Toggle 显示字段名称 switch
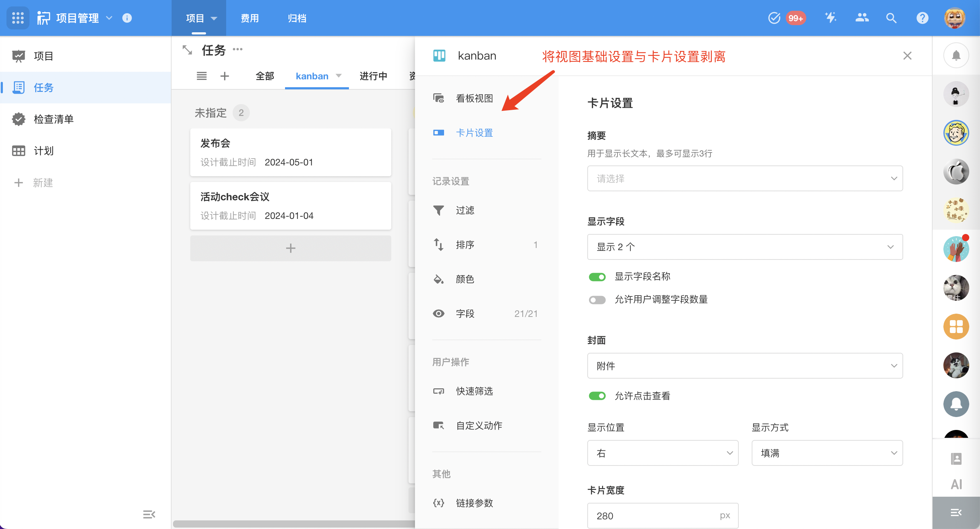This screenshot has height=529, width=980. pos(597,277)
